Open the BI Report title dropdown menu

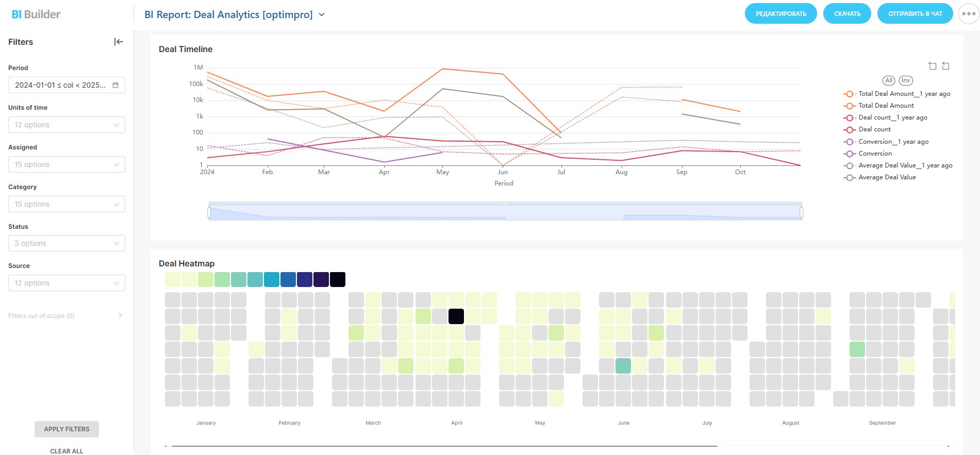322,15
